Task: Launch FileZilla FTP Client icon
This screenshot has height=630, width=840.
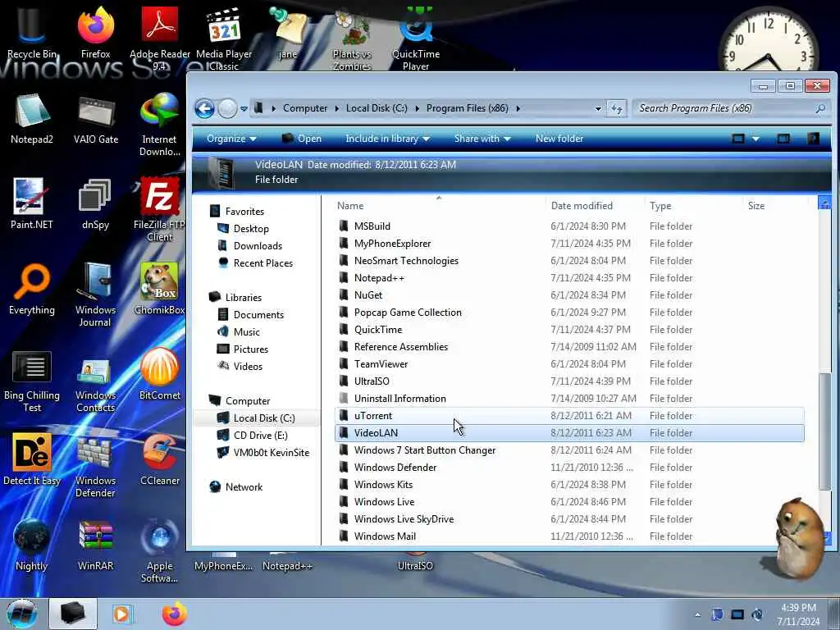Action: pos(160,209)
